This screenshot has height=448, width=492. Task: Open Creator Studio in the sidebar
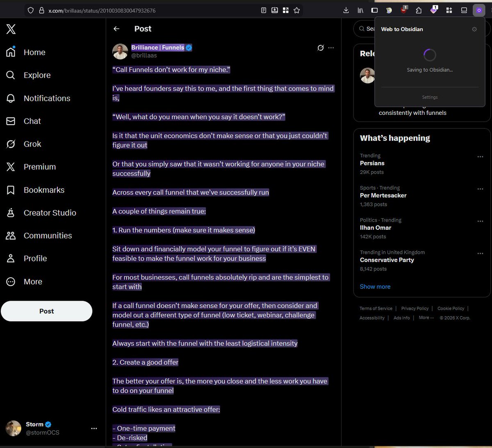[41, 213]
